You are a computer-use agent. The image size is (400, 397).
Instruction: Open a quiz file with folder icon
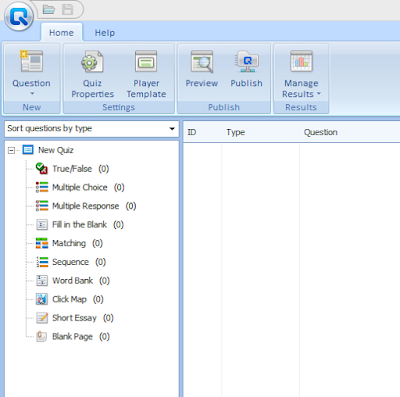point(49,9)
